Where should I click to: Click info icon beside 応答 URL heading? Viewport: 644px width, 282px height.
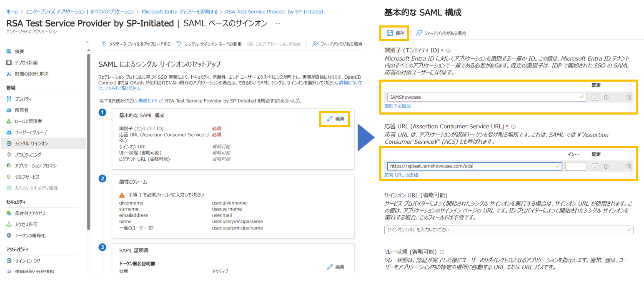[514, 126]
